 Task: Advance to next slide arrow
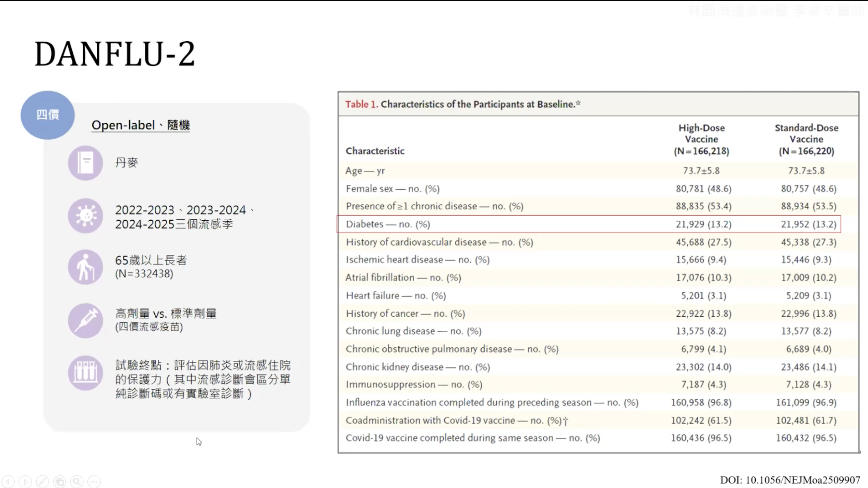click(x=25, y=481)
